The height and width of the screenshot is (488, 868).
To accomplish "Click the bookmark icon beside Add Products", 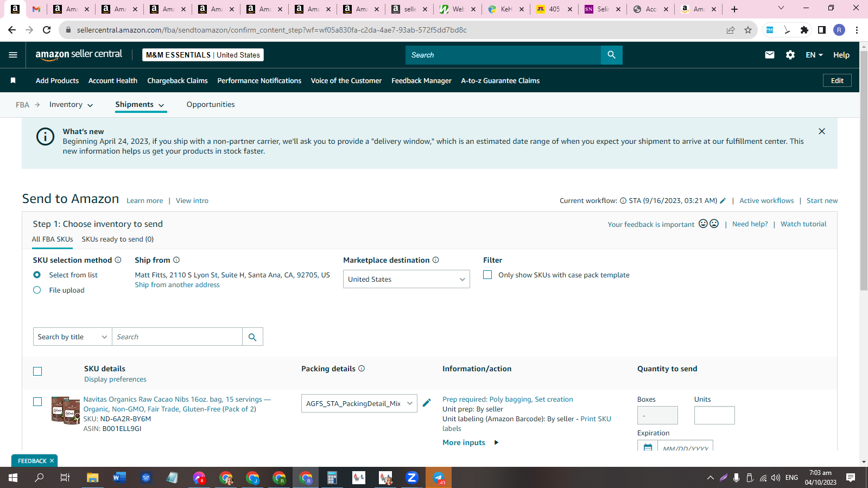I will (13, 80).
